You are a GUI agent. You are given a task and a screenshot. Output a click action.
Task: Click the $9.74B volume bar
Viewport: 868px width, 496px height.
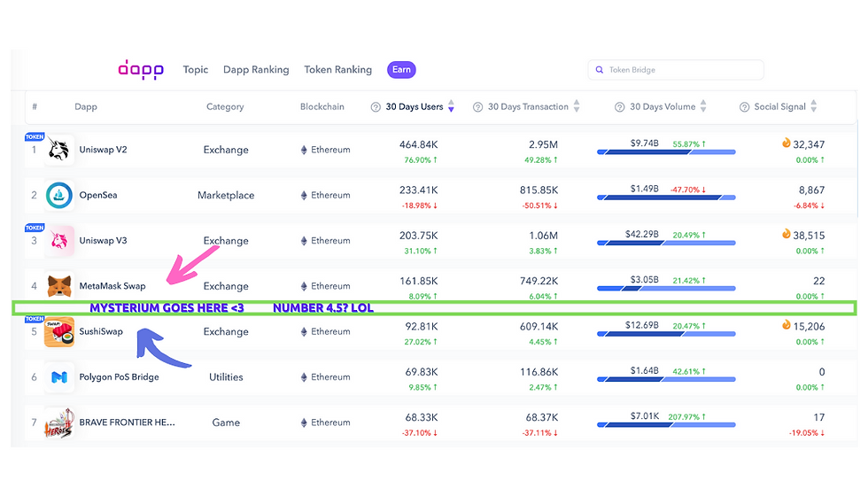pyautogui.click(x=666, y=151)
